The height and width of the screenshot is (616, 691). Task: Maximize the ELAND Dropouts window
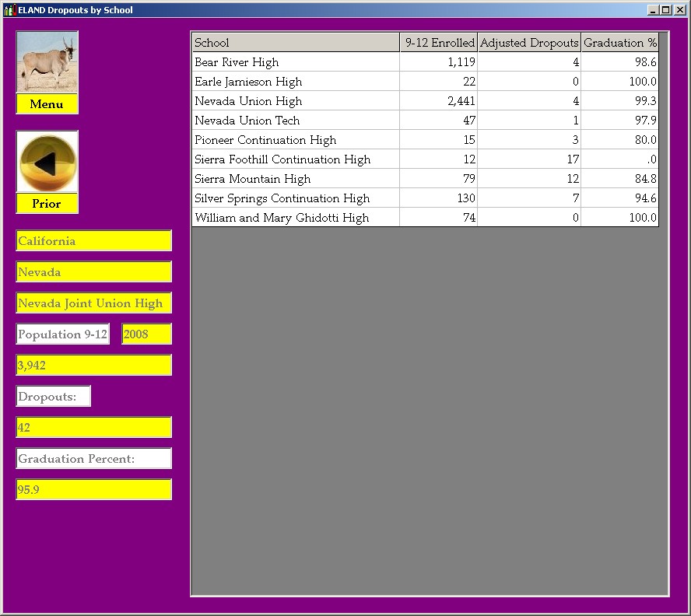coord(666,9)
